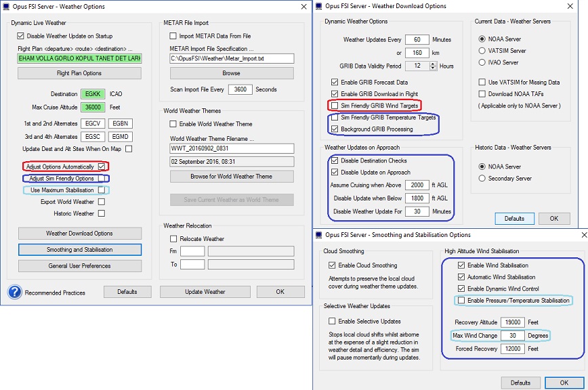Check Enable Selective Updates

[x=332, y=321]
